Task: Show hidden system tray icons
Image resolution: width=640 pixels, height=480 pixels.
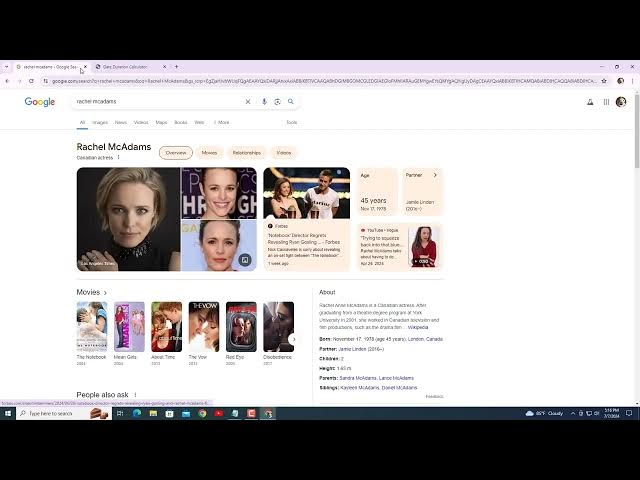Action: 573,413
